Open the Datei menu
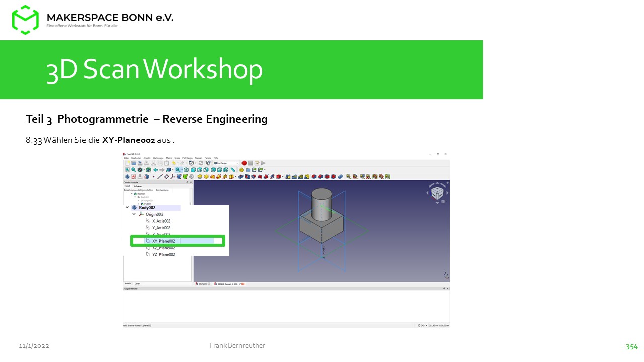The width and height of the screenshot is (644, 362). point(126,158)
